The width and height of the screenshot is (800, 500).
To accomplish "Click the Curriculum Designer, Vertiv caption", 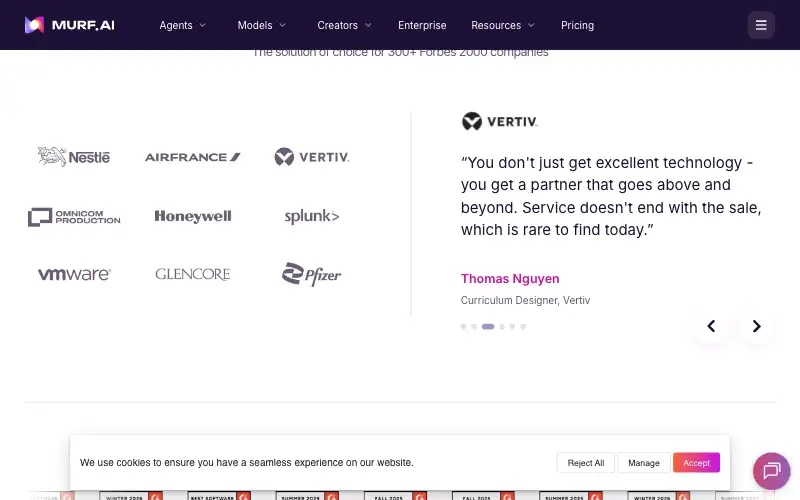I will tap(525, 300).
